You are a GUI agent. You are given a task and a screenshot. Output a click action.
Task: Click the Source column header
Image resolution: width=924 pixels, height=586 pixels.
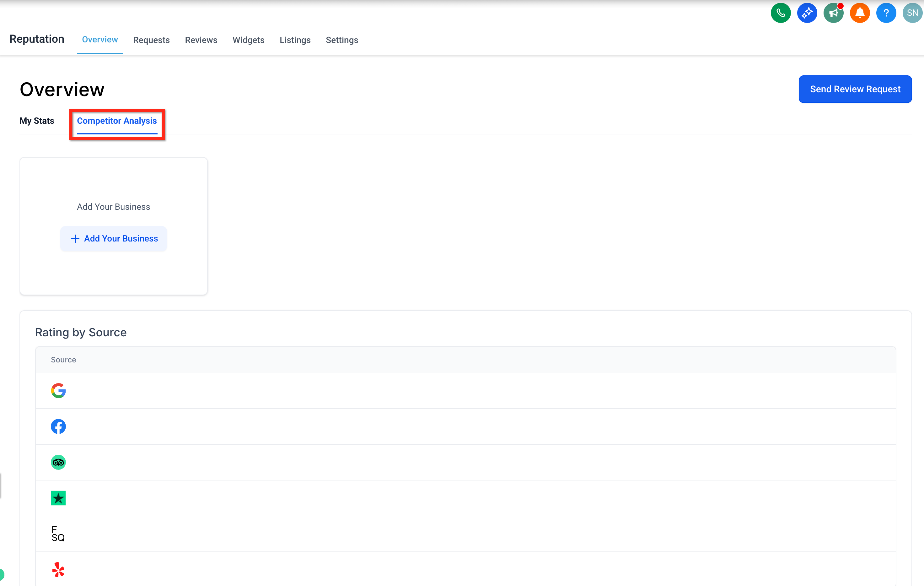pos(63,360)
